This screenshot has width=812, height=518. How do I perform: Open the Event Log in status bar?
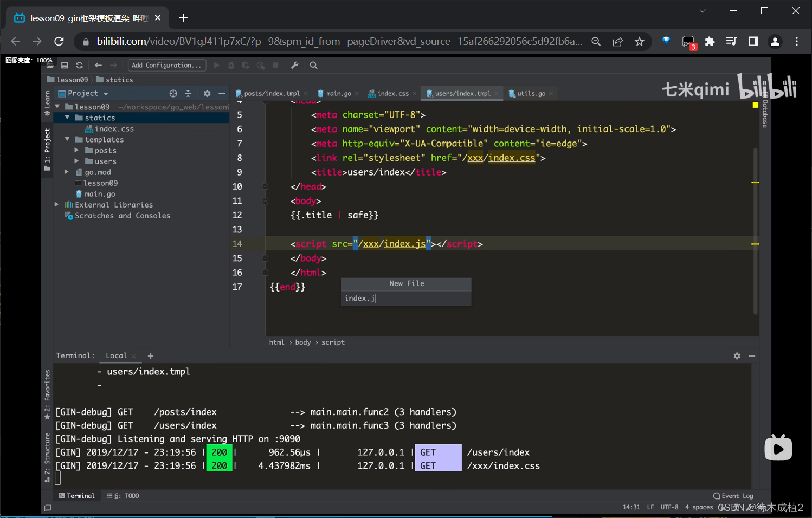733,496
